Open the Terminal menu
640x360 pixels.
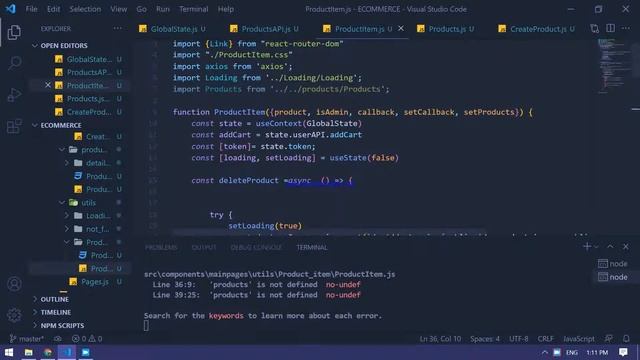pos(193,9)
